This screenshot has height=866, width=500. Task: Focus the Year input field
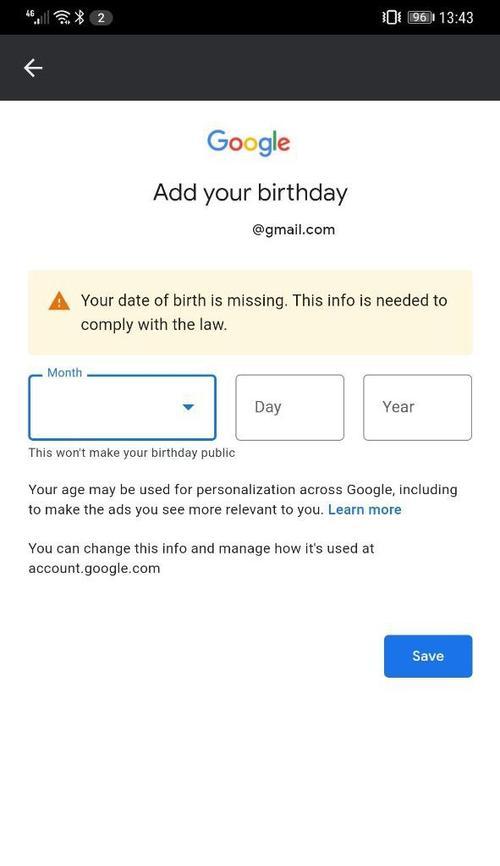pos(418,408)
